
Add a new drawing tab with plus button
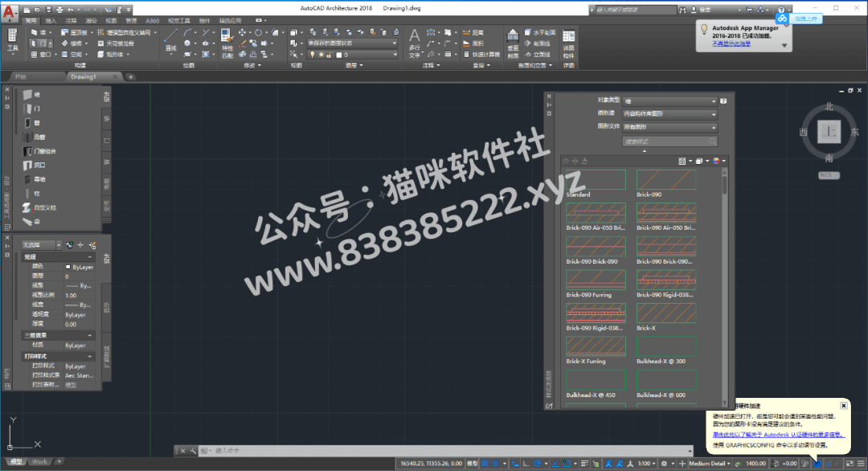point(131,77)
